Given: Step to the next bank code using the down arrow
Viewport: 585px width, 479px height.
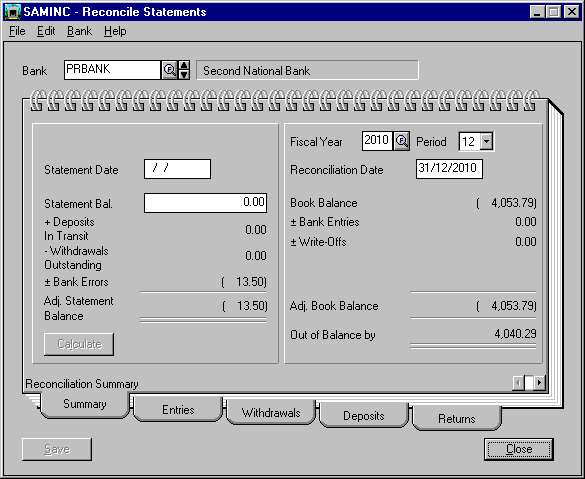Looking at the screenshot, I should click(x=184, y=74).
